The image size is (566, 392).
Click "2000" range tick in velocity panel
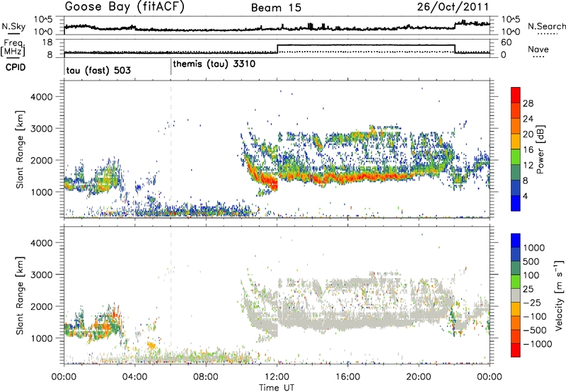42,306
